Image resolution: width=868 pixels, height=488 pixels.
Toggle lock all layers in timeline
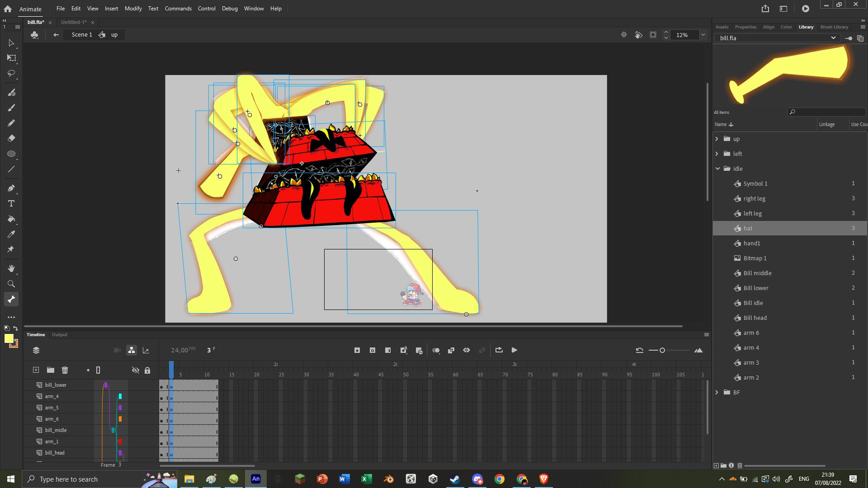(147, 370)
